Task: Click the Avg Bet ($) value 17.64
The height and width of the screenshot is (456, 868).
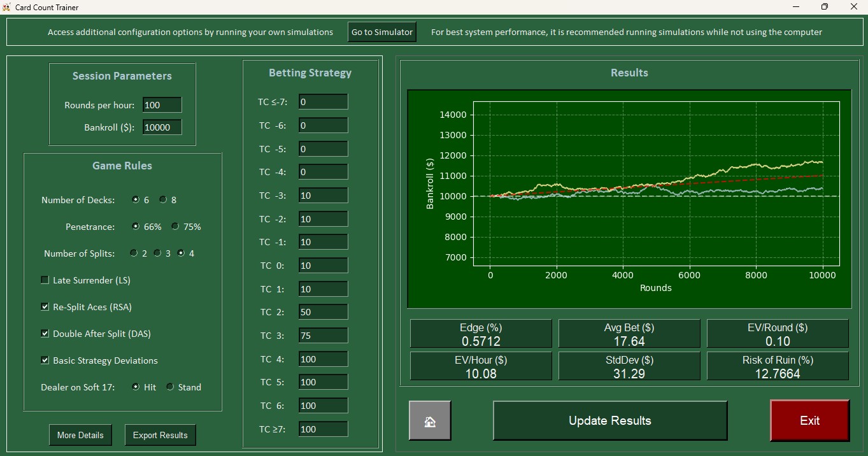Action: click(x=629, y=341)
